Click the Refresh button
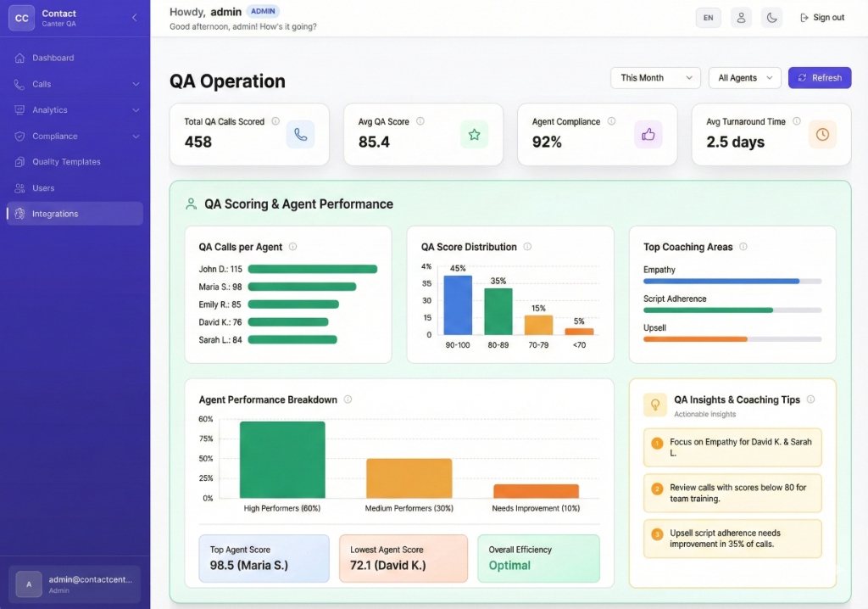 [819, 77]
